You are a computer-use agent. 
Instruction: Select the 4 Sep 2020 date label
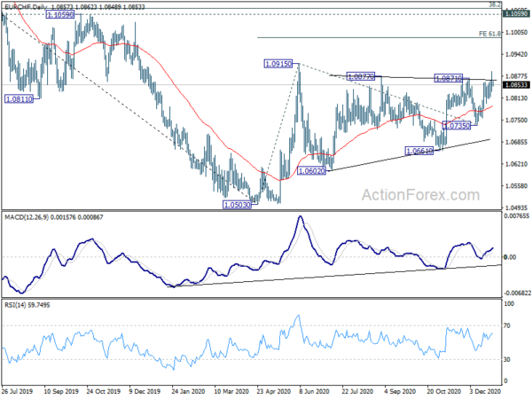(400, 391)
